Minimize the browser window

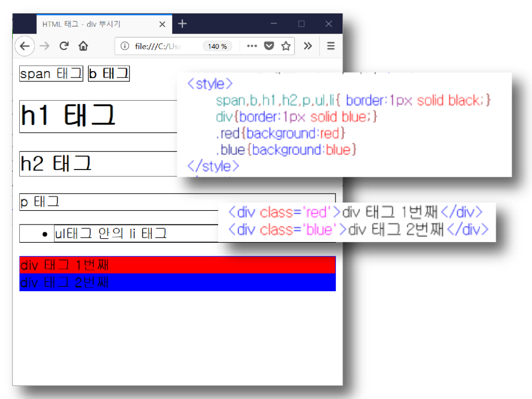(x=274, y=24)
